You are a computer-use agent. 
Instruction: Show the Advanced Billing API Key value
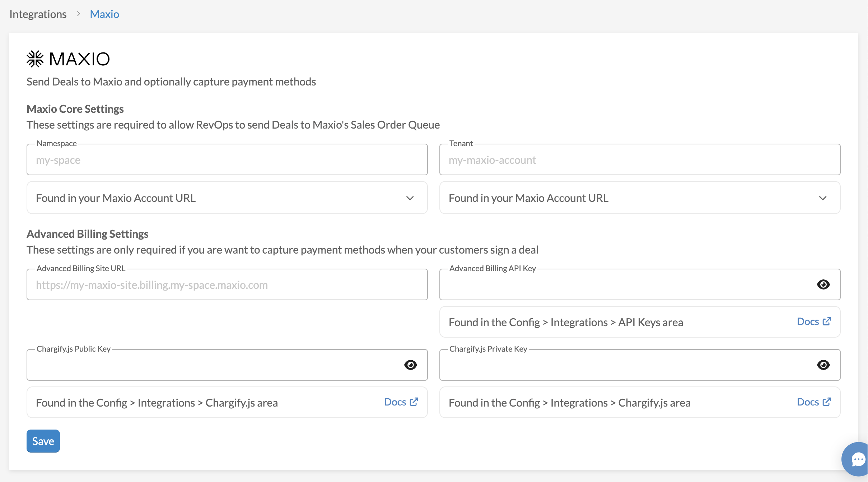(823, 284)
